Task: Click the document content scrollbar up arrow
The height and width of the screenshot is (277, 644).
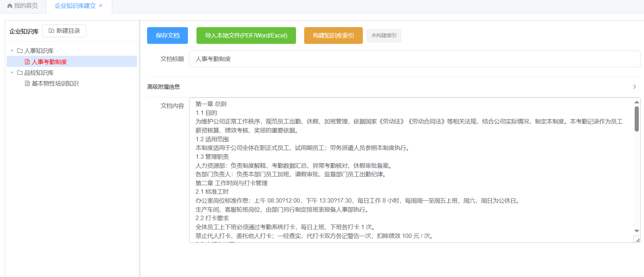Action: click(637, 102)
